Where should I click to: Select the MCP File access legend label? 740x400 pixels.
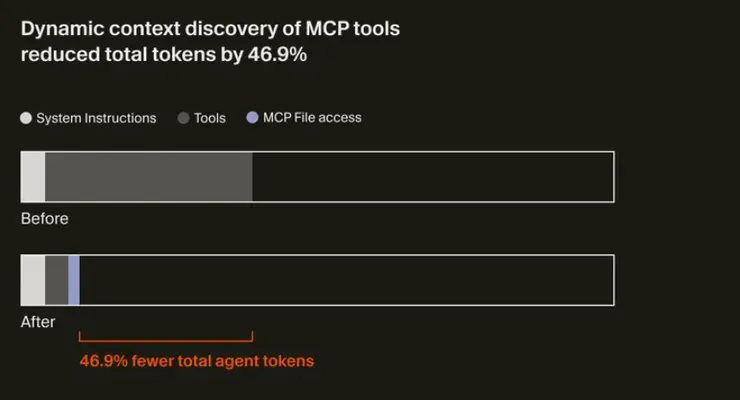coord(312,118)
